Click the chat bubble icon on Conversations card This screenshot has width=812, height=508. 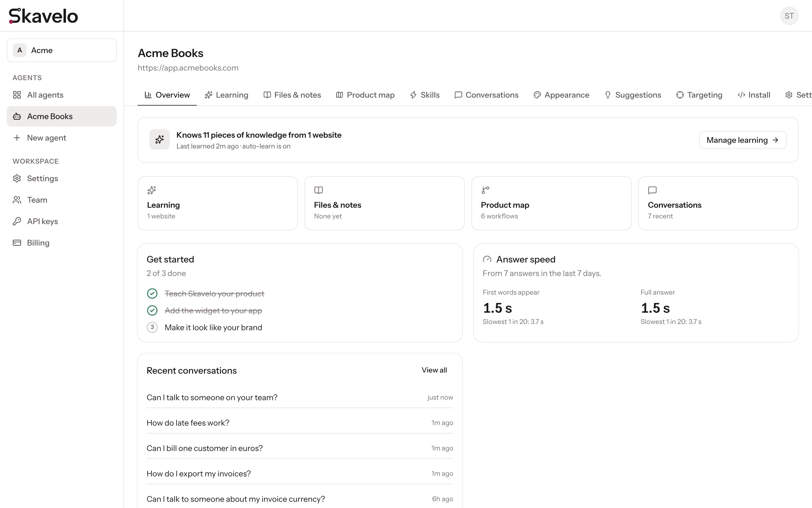pos(652,190)
